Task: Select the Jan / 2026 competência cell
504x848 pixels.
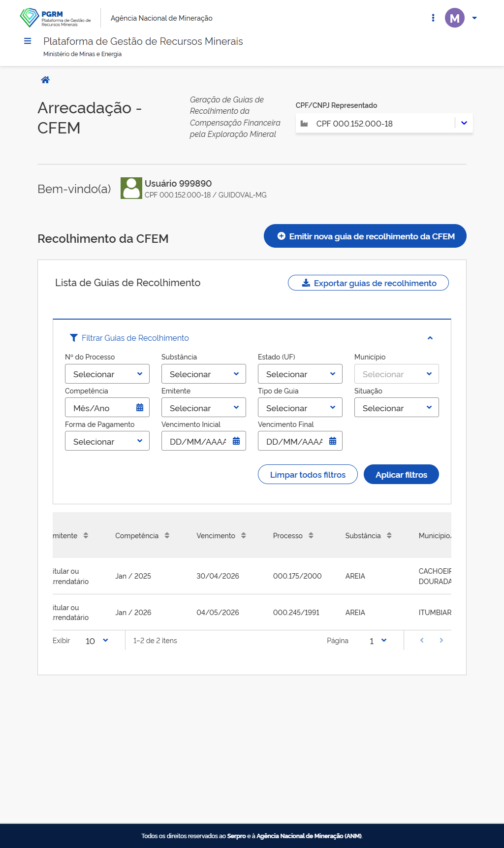Action: [133, 613]
